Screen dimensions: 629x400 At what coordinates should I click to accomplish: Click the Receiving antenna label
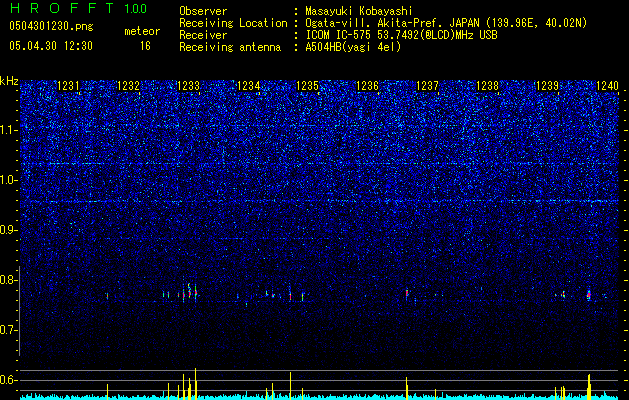tap(230, 47)
